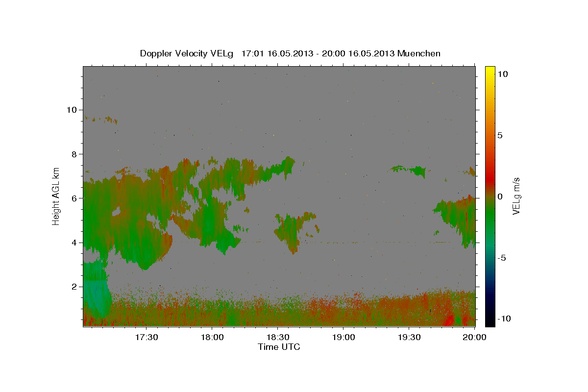This screenshot has height=392, width=588.
Task: Click the height axis label '4'
Action: coord(73,242)
